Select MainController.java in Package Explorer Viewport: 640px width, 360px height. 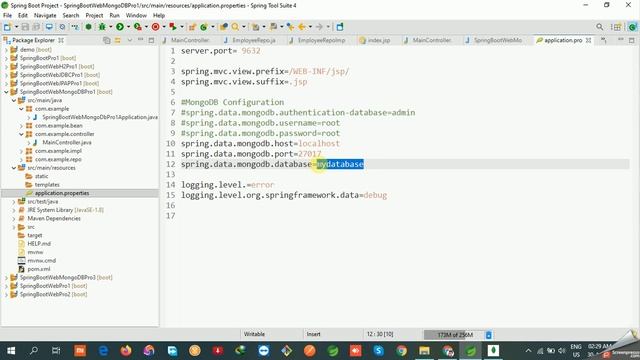coord(67,142)
